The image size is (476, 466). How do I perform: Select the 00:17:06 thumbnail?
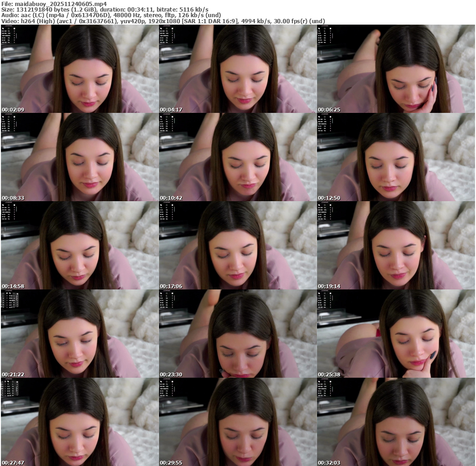(x=238, y=245)
